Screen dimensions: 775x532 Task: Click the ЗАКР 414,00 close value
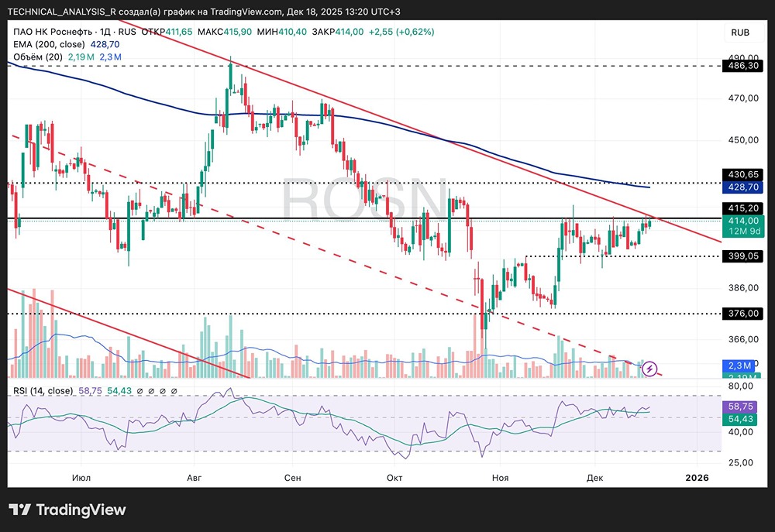tap(338, 32)
